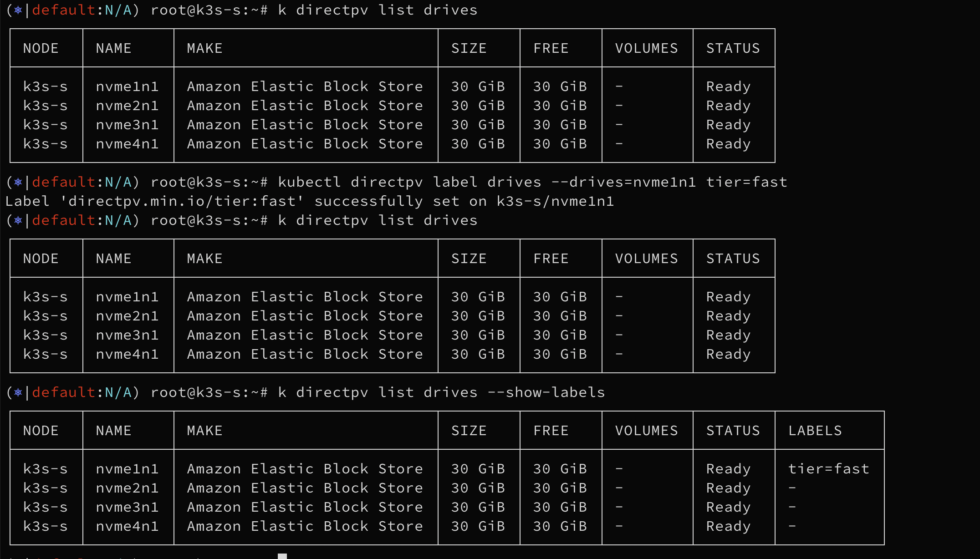Click the red 'default' context in first prompt
The image size is (980, 559).
pos(64,10)
